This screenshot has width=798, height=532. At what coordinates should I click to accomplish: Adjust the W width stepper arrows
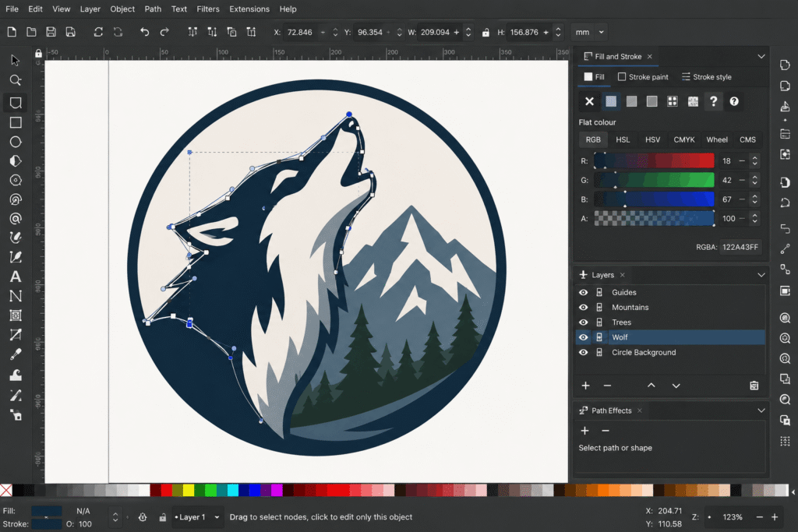pos(468,32)
